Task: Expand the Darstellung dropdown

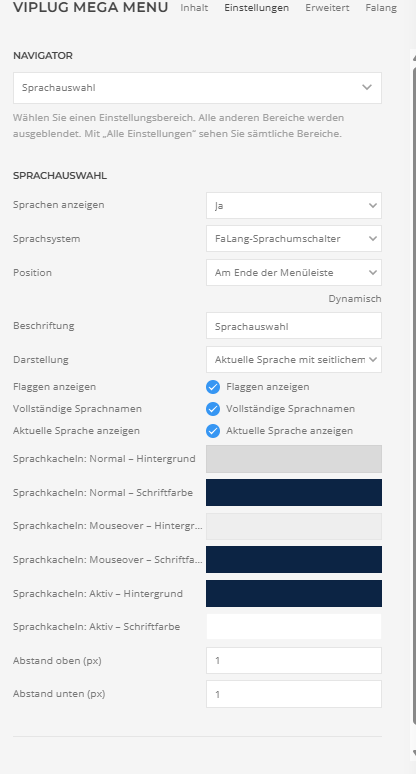Action: coord(294,360)
